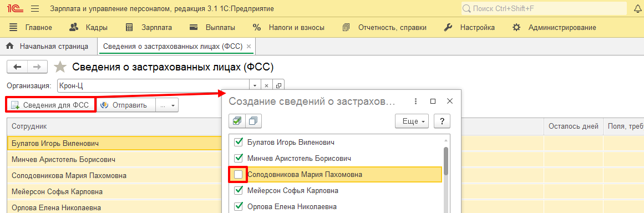This screenshot has height=213, width=644.
Task: Select Орлова Елена Николаевна in the main list
Action: pyautogui.click(x=115, y=207)
